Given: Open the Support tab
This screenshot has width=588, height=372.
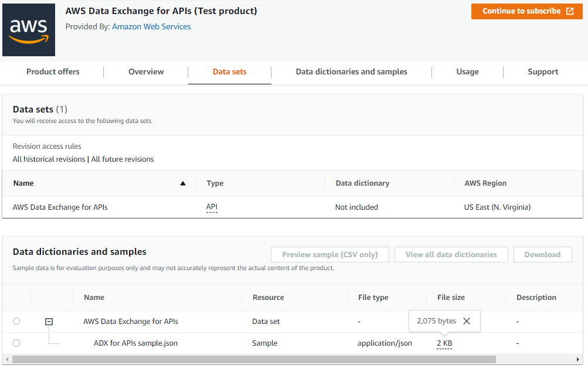Looking at the screenshot, I should point(543,71).
